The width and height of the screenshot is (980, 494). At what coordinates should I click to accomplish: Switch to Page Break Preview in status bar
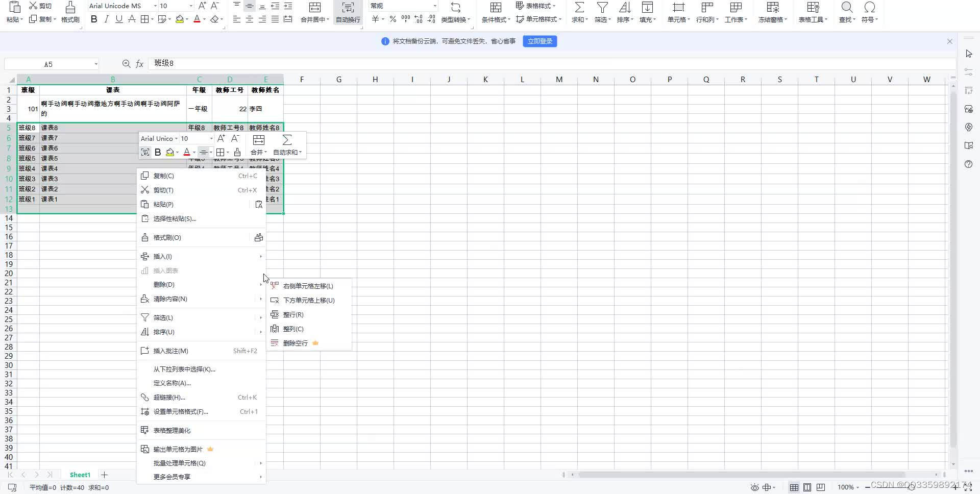click(820, 487)
